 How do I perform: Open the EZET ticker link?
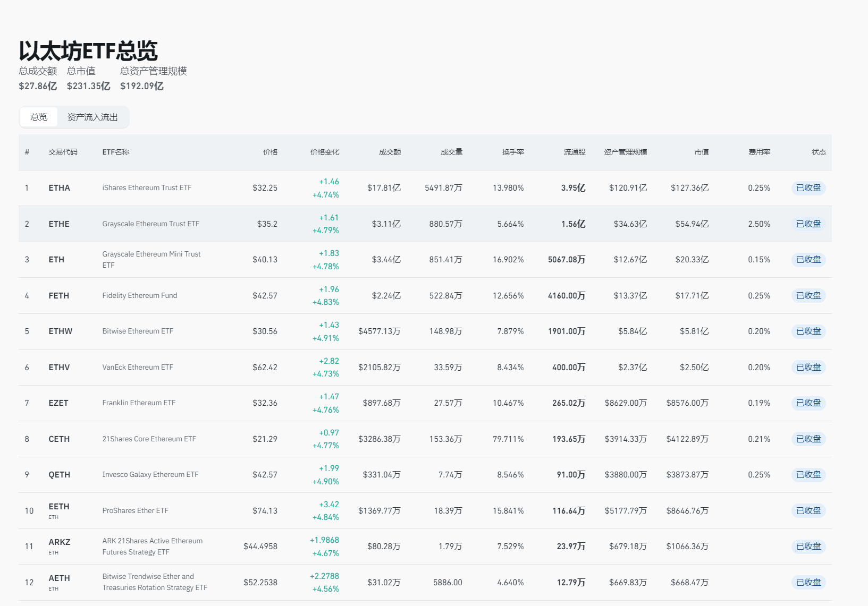point(58,403)
